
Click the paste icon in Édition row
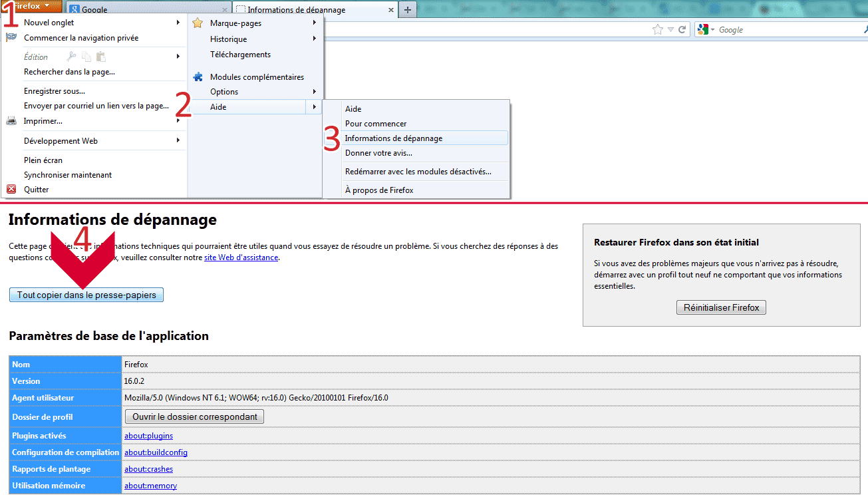[x=101, y=57]
